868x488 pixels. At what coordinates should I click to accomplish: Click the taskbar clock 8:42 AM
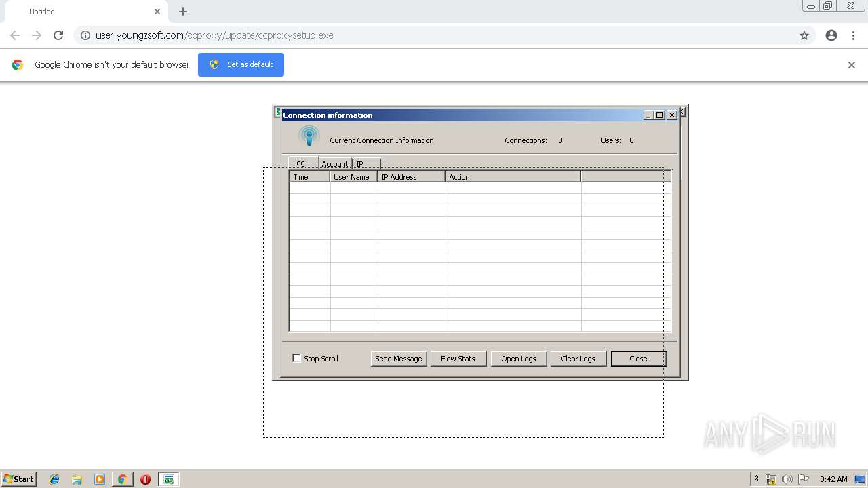click(833, 479)
